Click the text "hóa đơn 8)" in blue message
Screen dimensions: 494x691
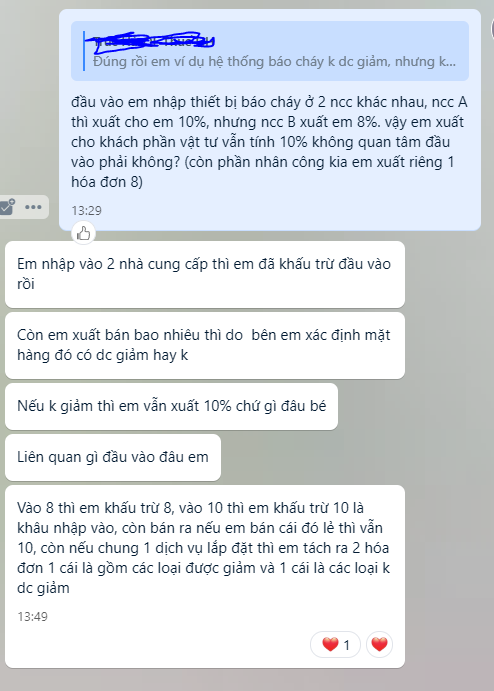point(107,182)
